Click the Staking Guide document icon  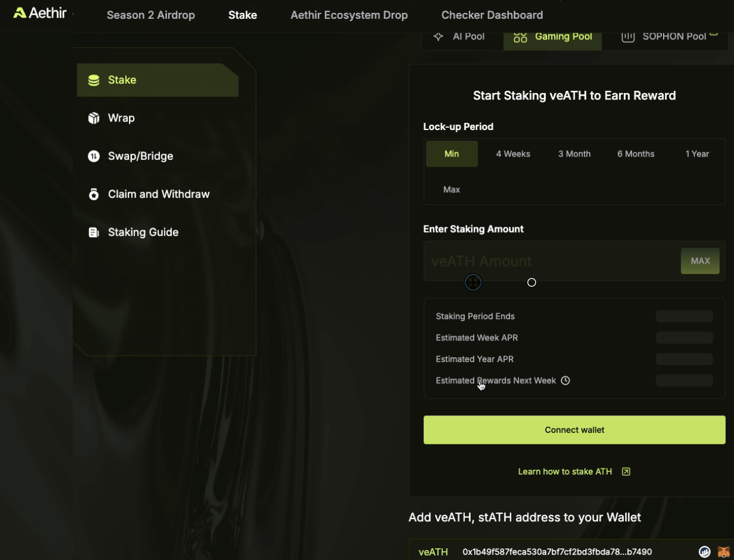[x=94, y=233]
